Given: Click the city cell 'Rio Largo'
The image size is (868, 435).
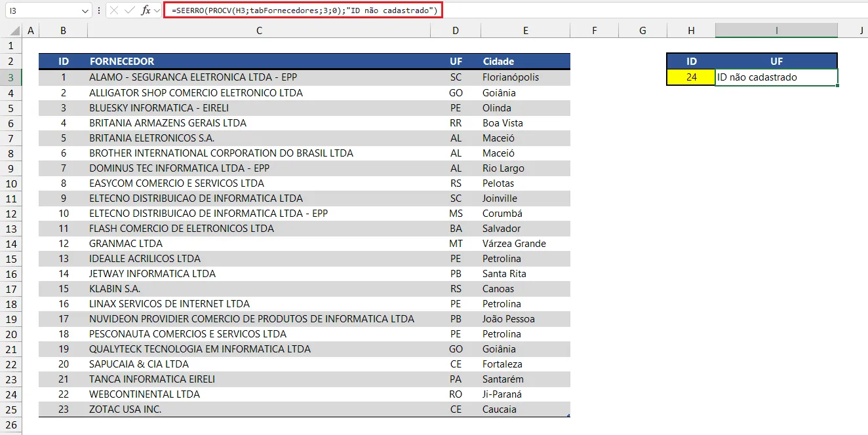Looking at the screenshot, I should pyautogui.click(x=525, y=168).
